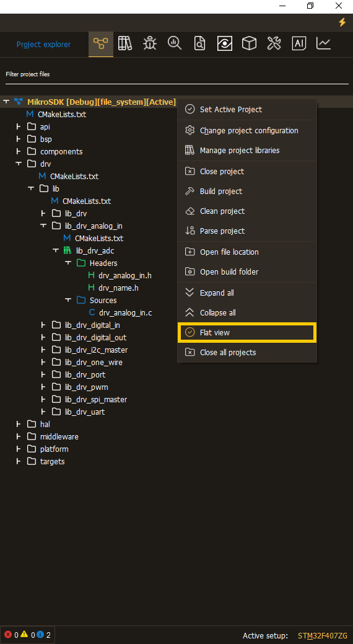Focus the Filter project files field
The width and height of the screenshot is (353, 644).
[176, 75]
